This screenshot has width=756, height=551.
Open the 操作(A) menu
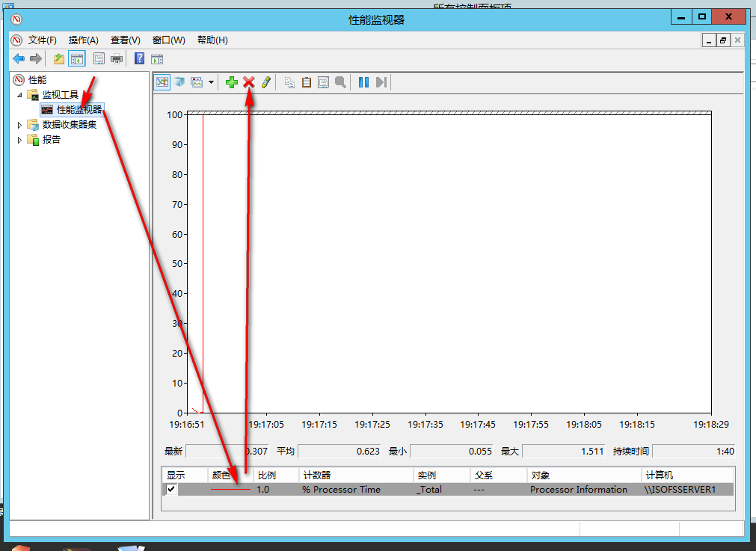coord(83,40)
